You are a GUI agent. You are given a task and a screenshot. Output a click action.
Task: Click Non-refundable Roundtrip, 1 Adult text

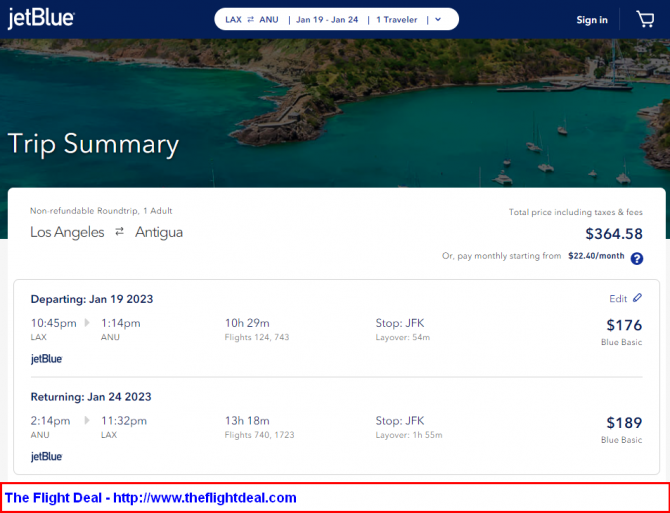[x=101, y=211]
